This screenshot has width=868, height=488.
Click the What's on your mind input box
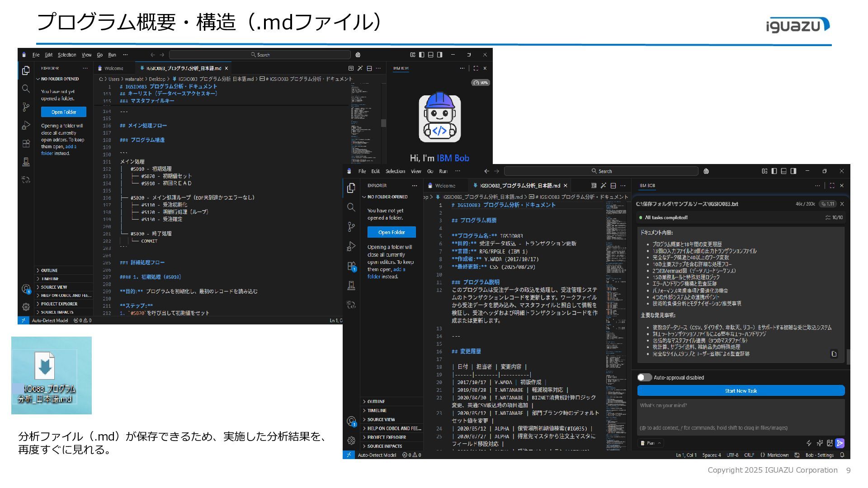click(x=741, y=417)
